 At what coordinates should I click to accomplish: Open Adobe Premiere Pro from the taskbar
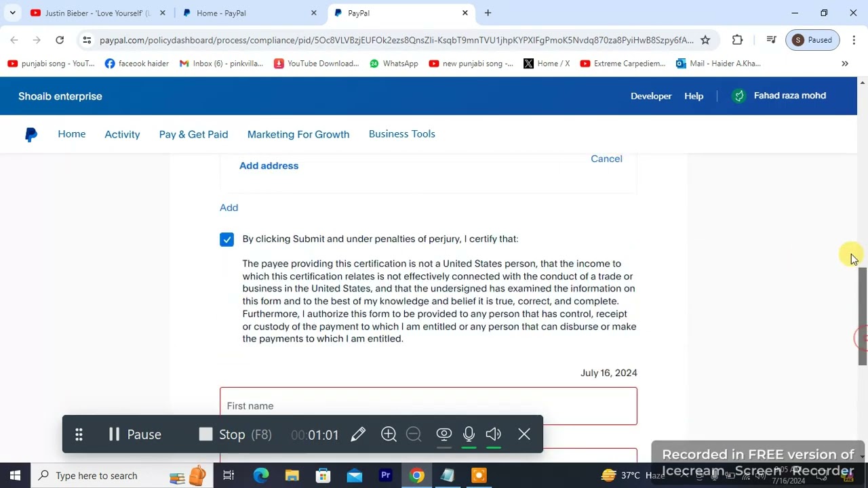click(x=386, y=476)
